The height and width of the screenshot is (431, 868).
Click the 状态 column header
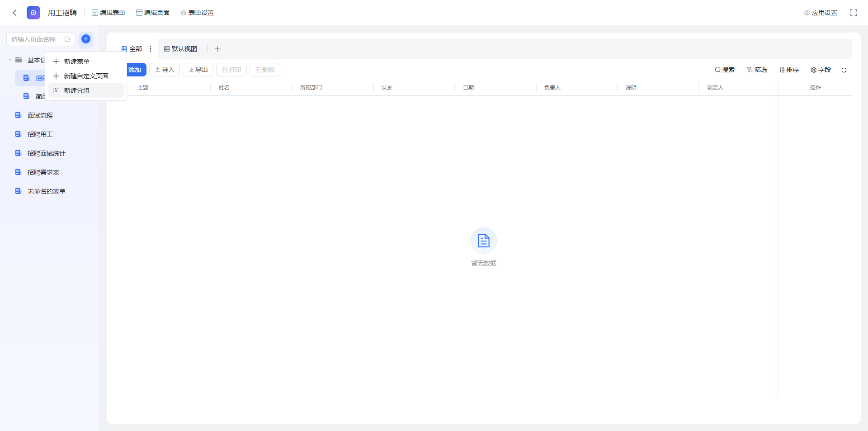tap(387, 88)
